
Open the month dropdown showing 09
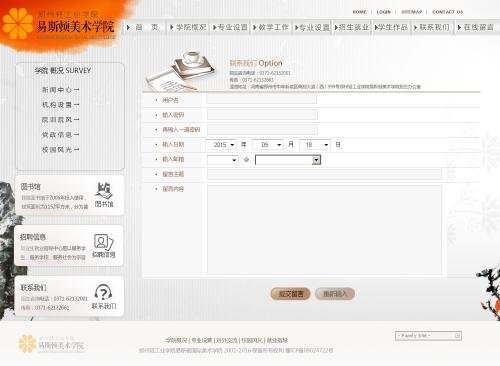pos(268,145)
